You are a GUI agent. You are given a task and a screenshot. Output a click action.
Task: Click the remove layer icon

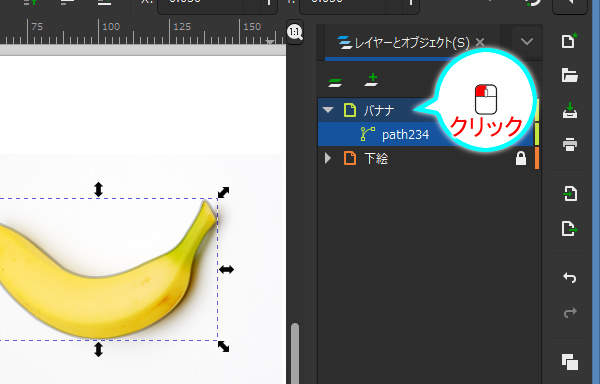[335, 82]
